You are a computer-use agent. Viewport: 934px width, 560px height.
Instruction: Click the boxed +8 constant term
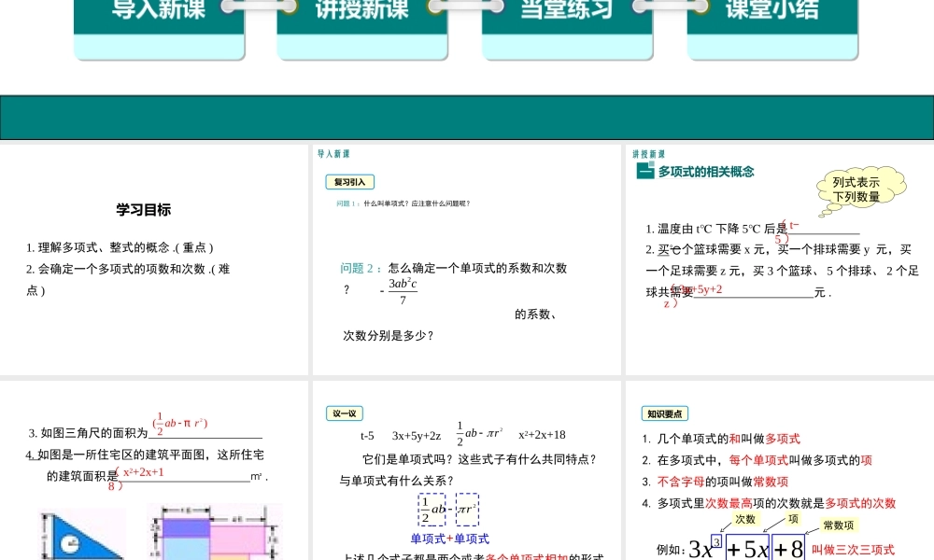tap(788, 548)
